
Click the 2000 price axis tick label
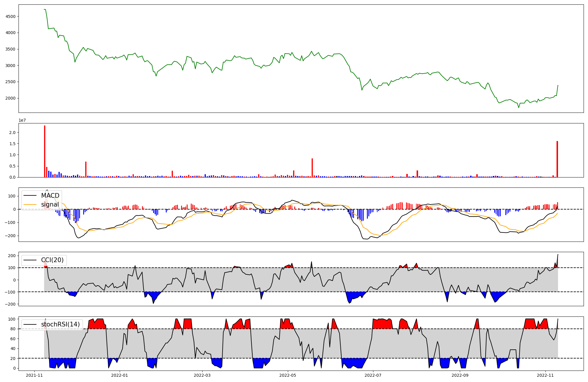coord(11,98)
